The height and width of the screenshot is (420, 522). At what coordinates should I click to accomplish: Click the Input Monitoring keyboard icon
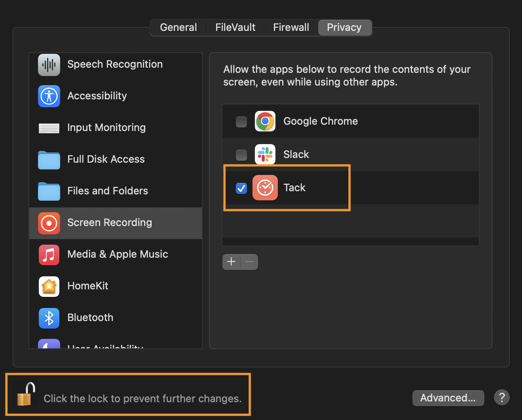click(49, 128)
